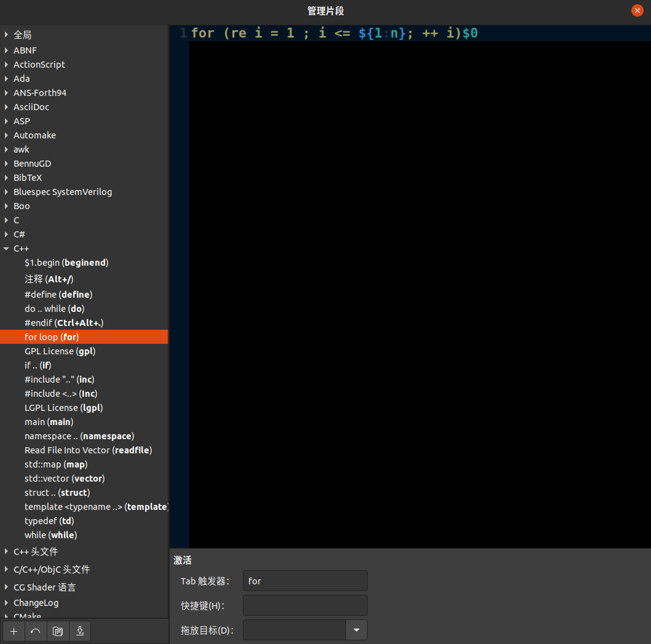
Task: Expand the ChangeLog category
Action: [x=6, y=602]
